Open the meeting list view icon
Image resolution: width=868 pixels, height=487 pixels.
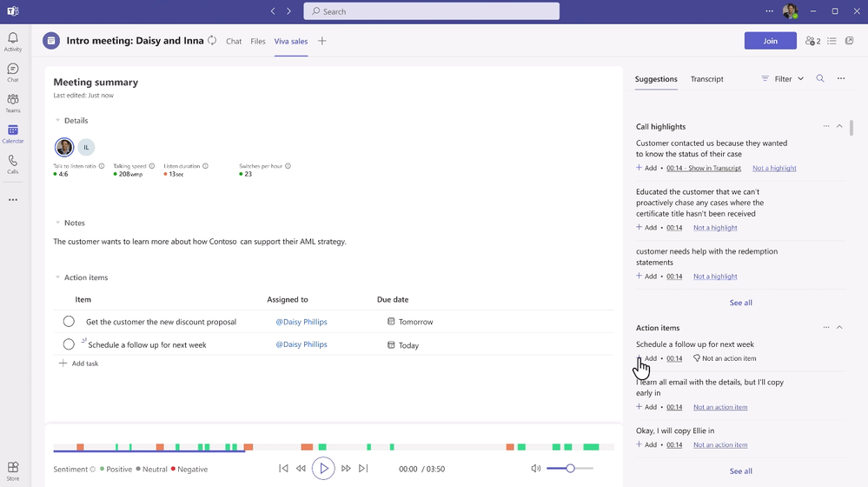click(x=832, y=41)
